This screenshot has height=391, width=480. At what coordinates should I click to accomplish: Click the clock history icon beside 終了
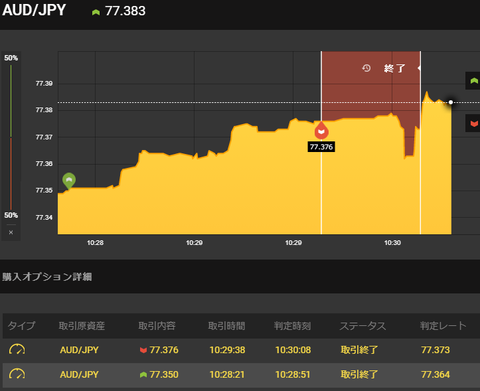366,68
